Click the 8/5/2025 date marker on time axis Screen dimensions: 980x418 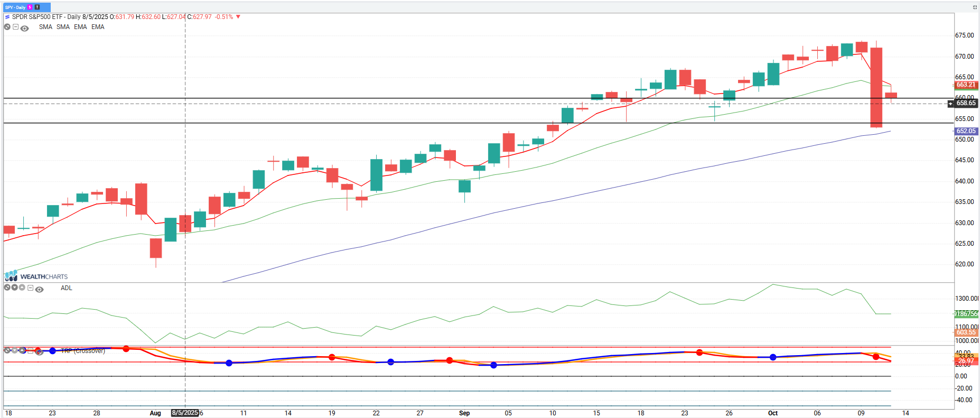tap(185, 413)
